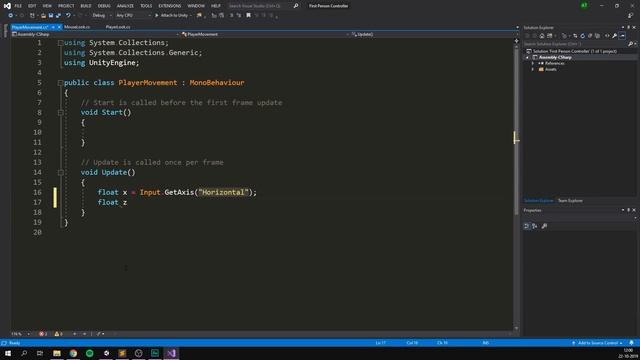Focus the Search Visual Studio input box
Image resolution: width=640 pixels, height=360 pixels.
coord(259,6)
